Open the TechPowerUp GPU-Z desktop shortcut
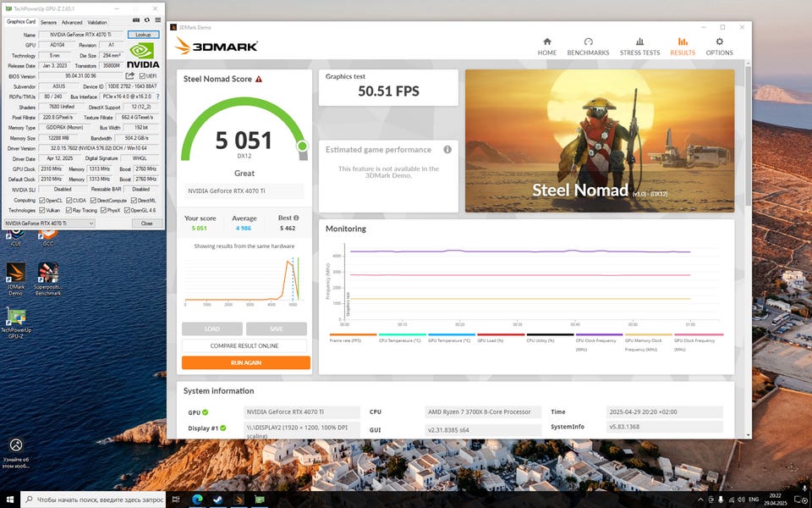 15,323
